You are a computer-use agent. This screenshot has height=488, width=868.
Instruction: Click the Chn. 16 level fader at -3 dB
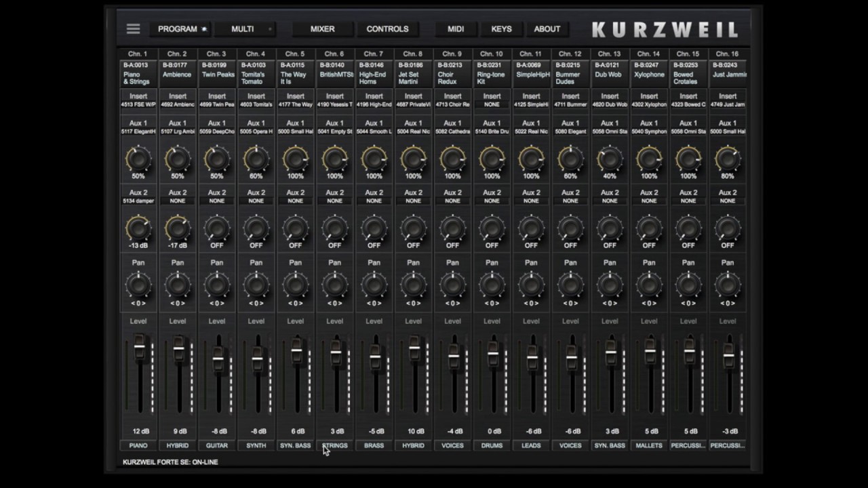(x=729, y=356)
